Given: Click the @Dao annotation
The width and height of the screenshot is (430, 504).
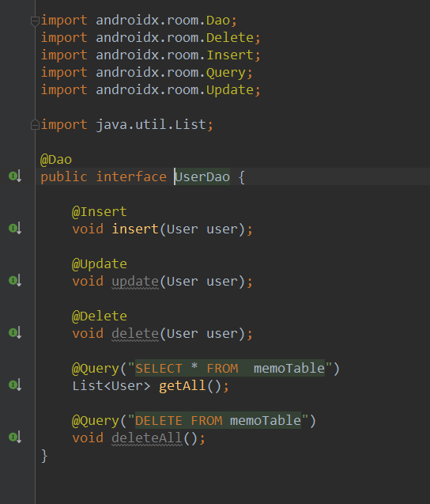Looking at the screenshot, I should (x=56, y=160).
